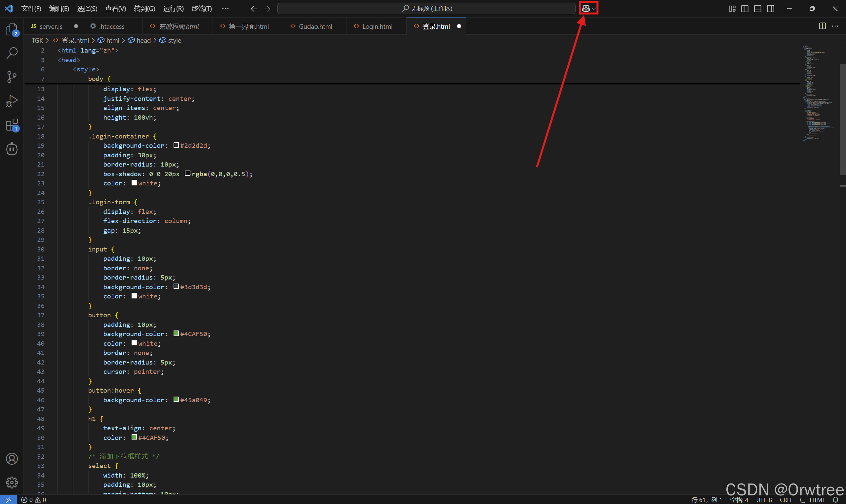Viewport: 846px width, 504px height.
Task: Click the head breadcrumb item
Action: pos(143,40)
